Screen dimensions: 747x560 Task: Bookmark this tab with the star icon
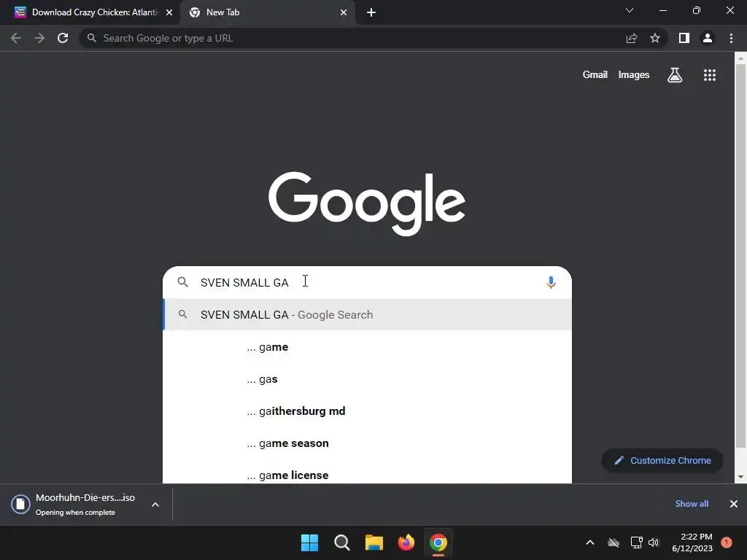click(655, 38)
